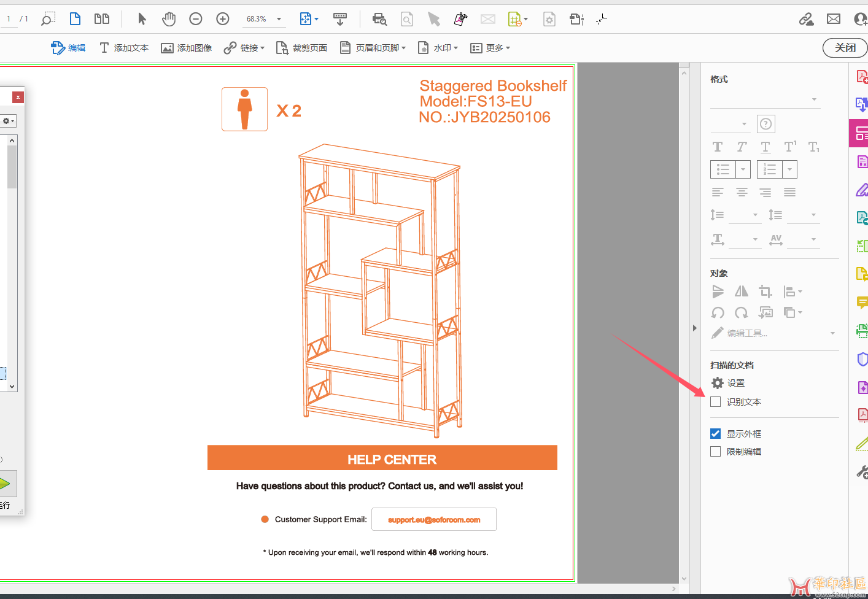Screen dimensions: 868x599
Task: Click the share link icon at top right
Action: click(806, 19)
